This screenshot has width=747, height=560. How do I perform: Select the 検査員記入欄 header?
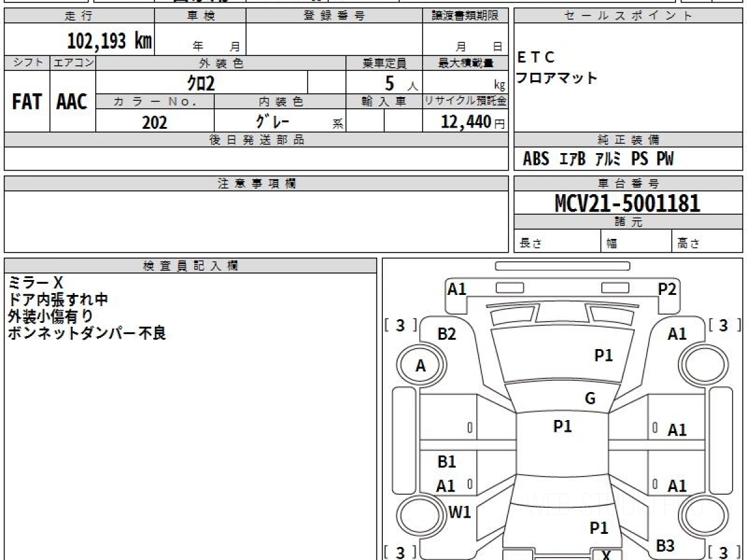coord(190,266)
